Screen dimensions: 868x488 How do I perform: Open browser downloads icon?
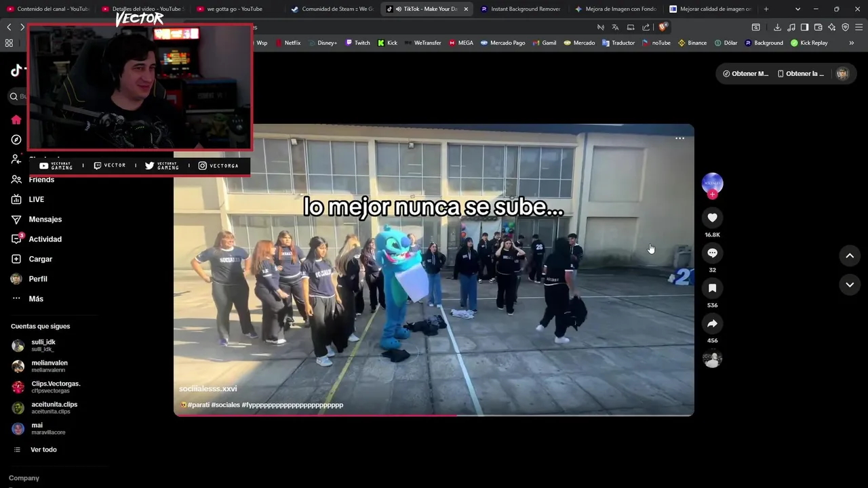click(777, 27)
